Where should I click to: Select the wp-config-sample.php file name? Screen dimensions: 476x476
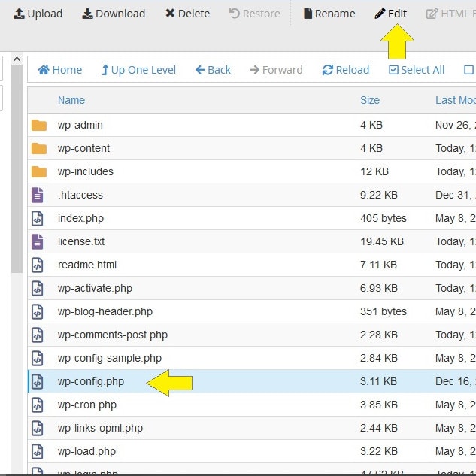coord(110,359)
